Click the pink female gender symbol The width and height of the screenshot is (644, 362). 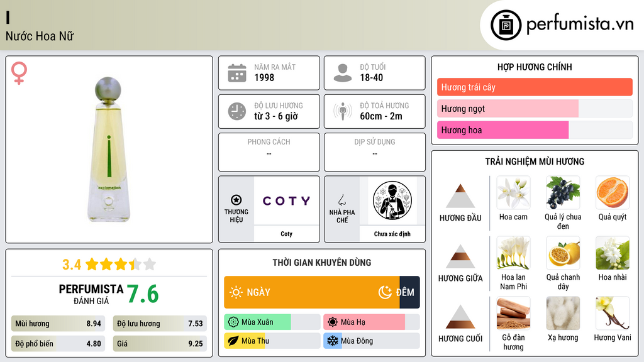[19, 73]
